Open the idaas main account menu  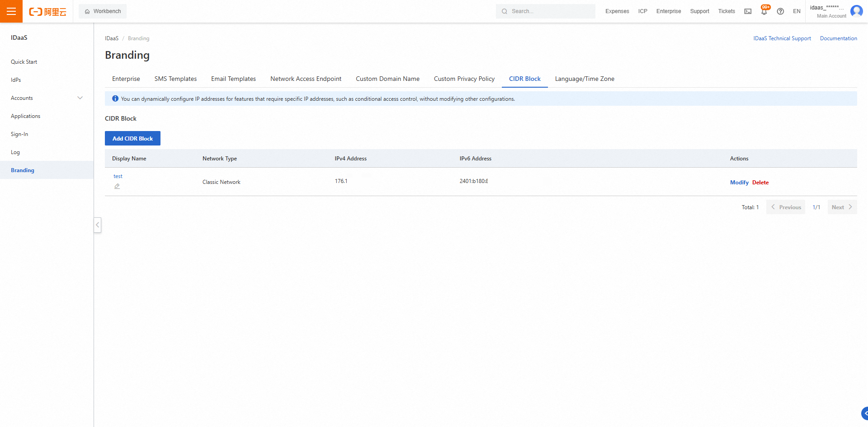tap(827, 11)
